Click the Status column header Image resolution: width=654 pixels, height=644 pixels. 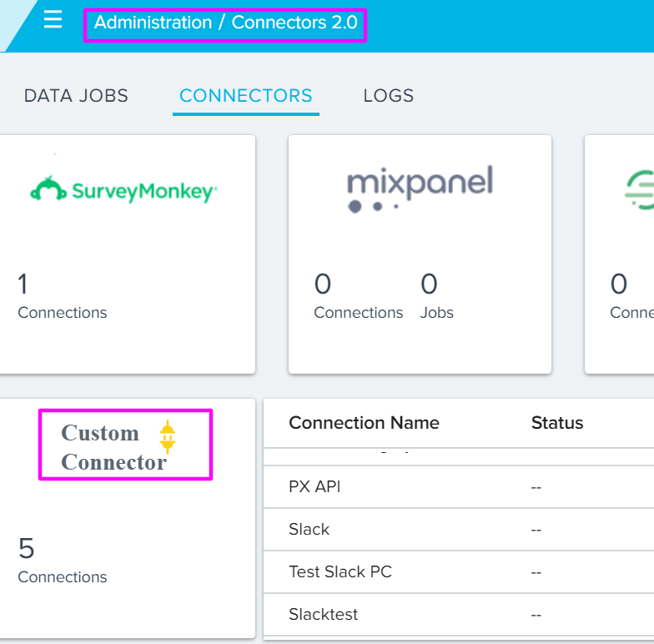point(557,423)
